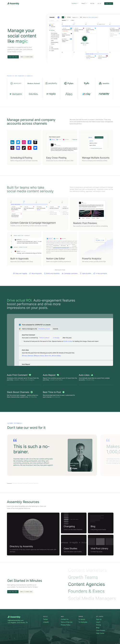Click the Modern Animal logo
Viewport: 120px width, 644px height.
tap(34, 84)
